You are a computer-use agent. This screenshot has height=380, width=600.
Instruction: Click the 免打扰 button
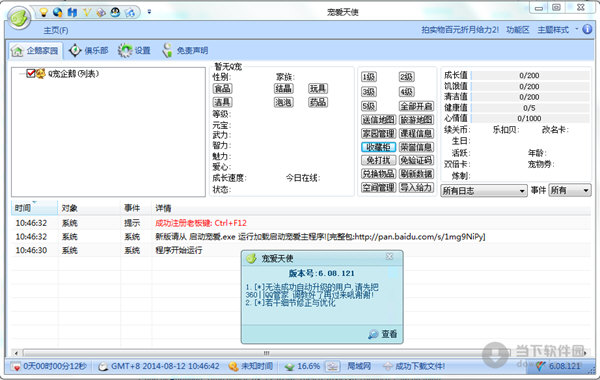[x=378, y=160]
